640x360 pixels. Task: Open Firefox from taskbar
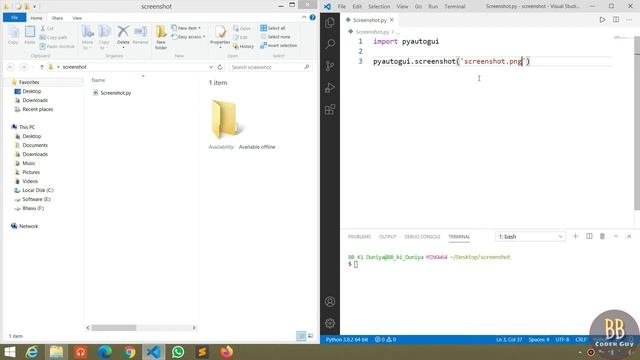pyautogui.click(x=227, y=352)
